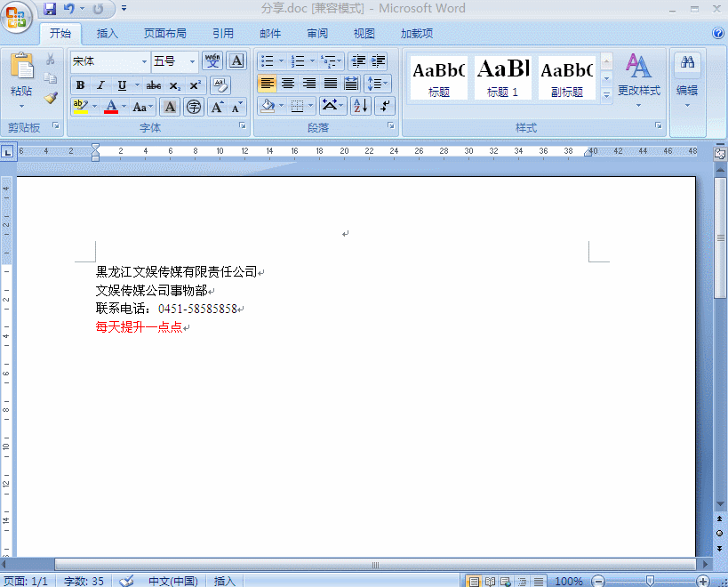
Task: Switch to the 视图 tab
Action: (364, 34)
